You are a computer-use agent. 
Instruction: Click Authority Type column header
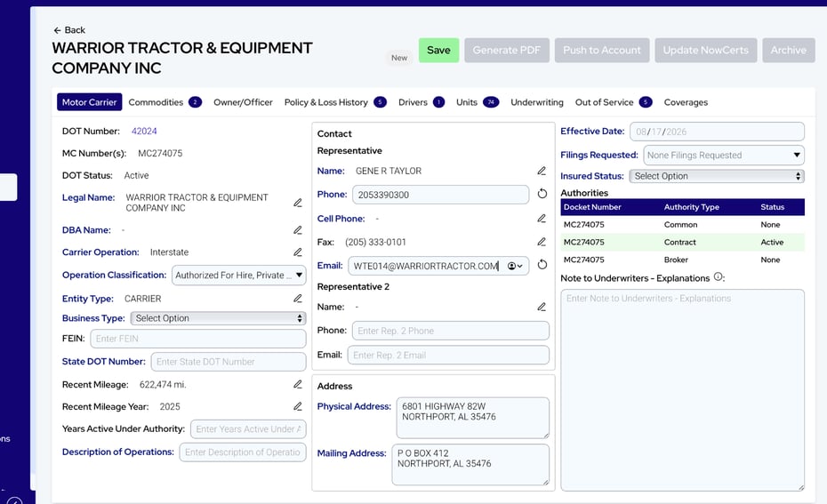pos(692,207)
